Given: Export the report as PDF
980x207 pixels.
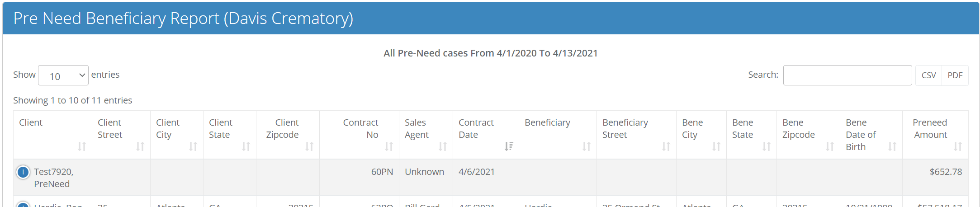Looking at the screenshot, I should 955,75.
